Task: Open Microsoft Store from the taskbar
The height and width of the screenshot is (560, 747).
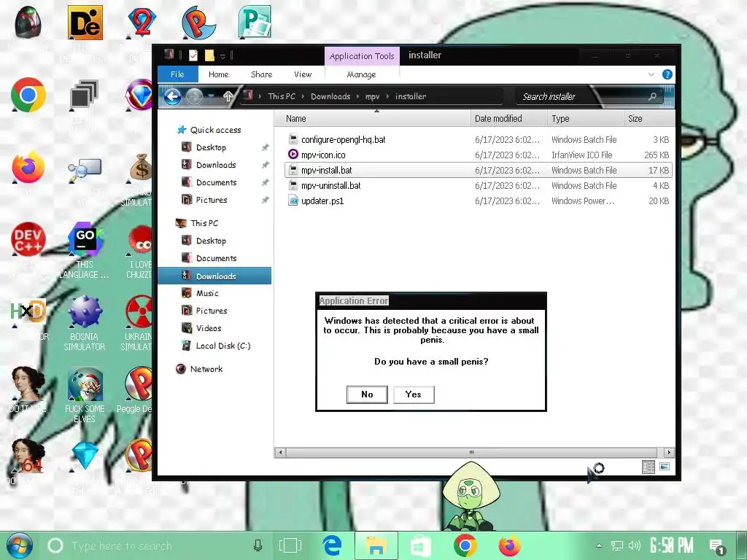Action: pyautogui.click(x=421, y=545)
